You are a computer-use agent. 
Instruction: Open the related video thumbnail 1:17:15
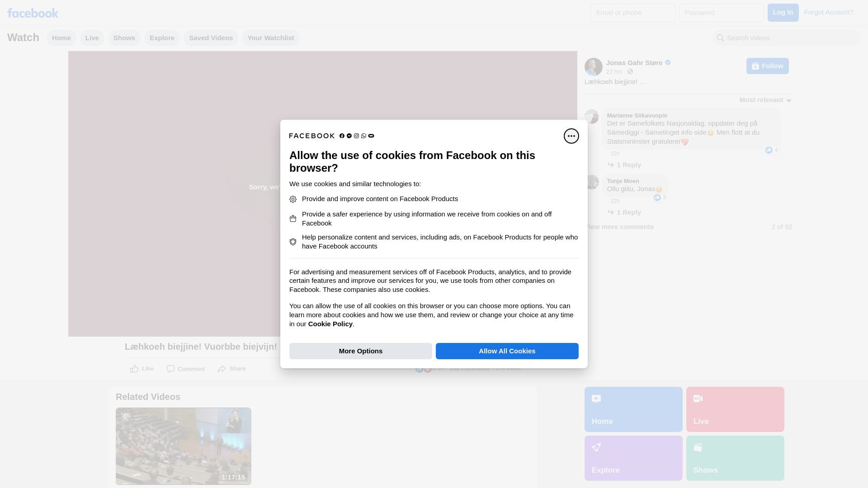pos(184,446)
